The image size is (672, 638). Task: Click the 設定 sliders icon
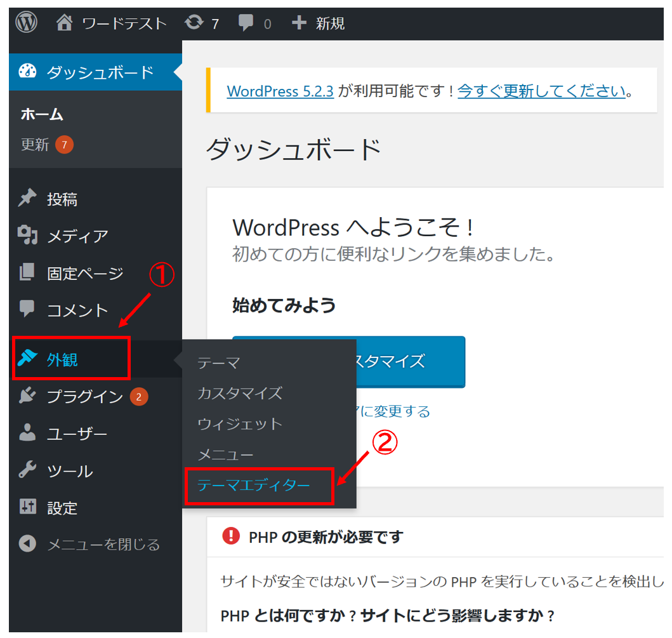(x=27, y=507)
